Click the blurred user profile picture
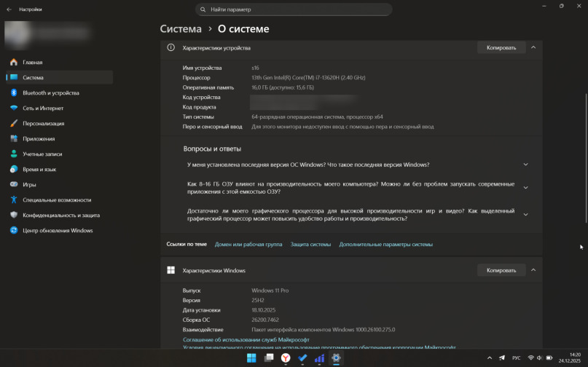588x367 pixels. (x=17, y=34)
